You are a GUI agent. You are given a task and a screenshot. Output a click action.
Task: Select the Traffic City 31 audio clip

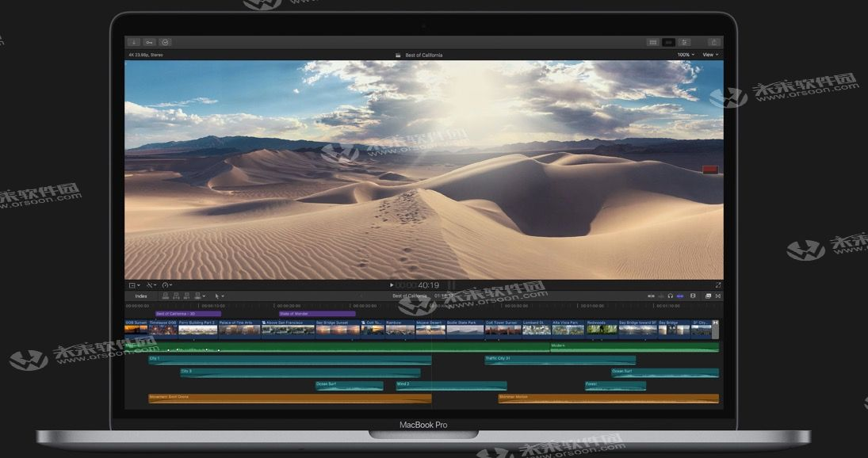coord(560,360)
